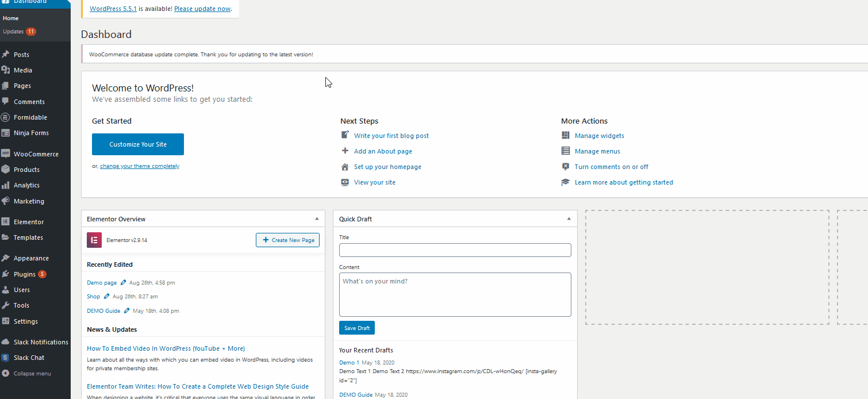Viewport: 868px width, 399px height.
Task: Click the Quick Draft Title input field
Action: point(455,250)
